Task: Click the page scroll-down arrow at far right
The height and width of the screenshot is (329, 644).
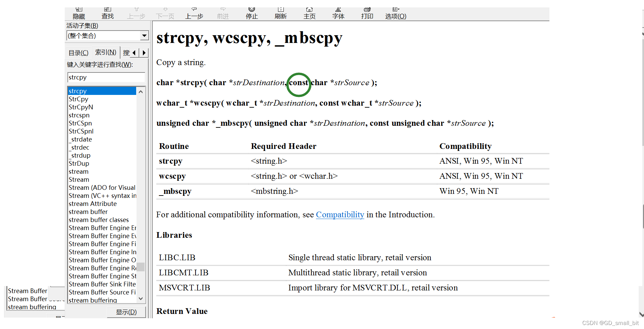Action: click(x=642, y=315)
